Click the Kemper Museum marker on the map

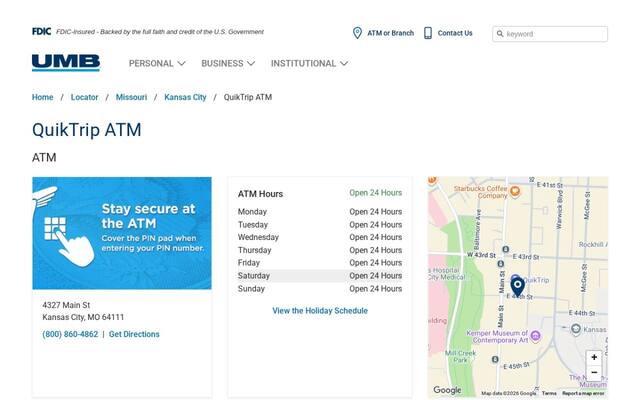[x=536, y=336]
